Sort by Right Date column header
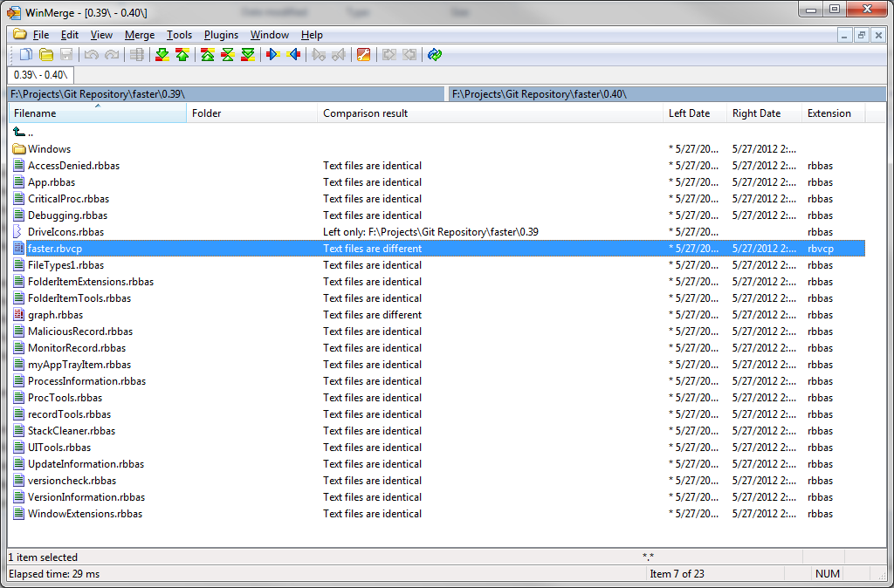This screenshot has width=894, height=588. (765, 113)
